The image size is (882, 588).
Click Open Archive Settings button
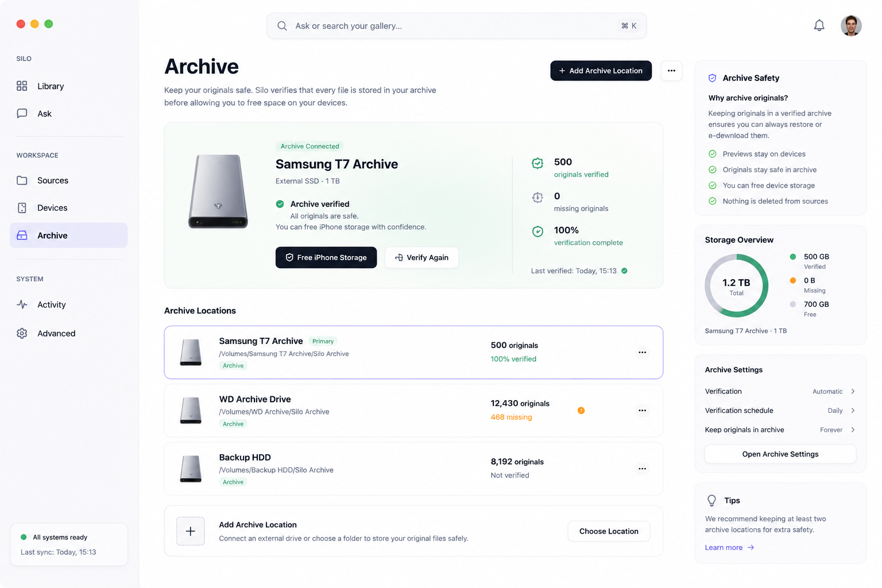point(780,454)
